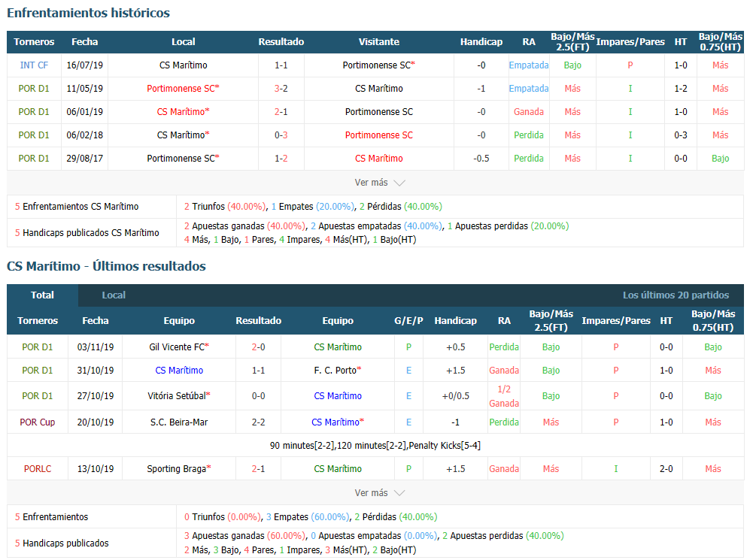Viewport: 753px width, 560px height.
Task: Open 'Los últimos 20 partidos' option
Action: [x=676, y=295]
